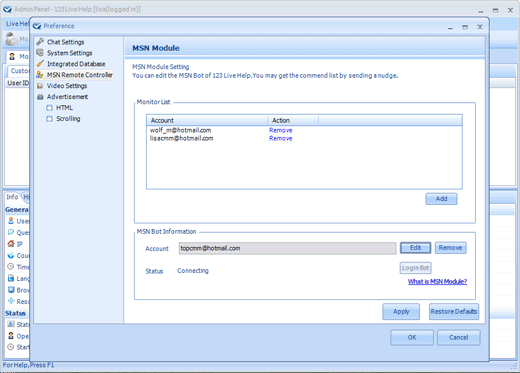
Task: Click the Chat Settings wrench icon
Action: coord(40,42)
